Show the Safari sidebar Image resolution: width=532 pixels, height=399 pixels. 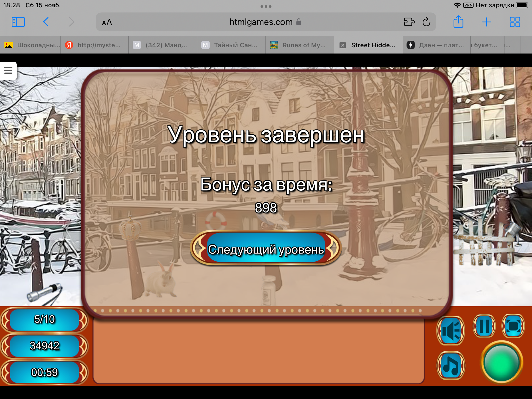18,22
